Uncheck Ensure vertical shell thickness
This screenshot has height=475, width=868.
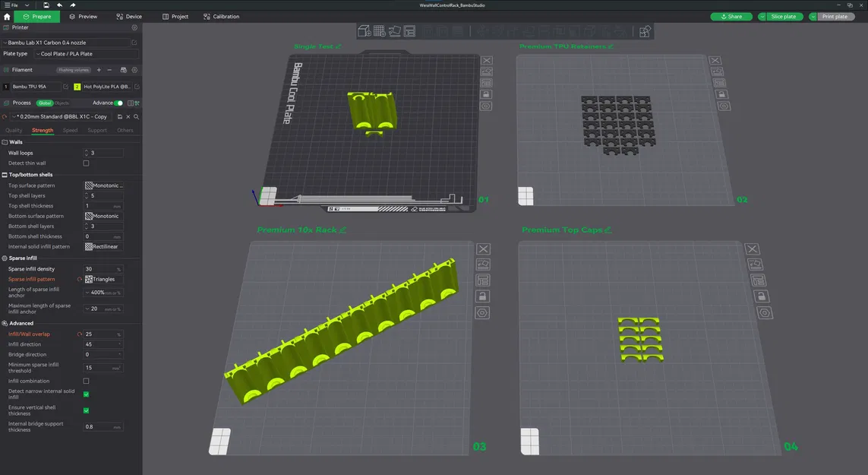coord(86,410)
